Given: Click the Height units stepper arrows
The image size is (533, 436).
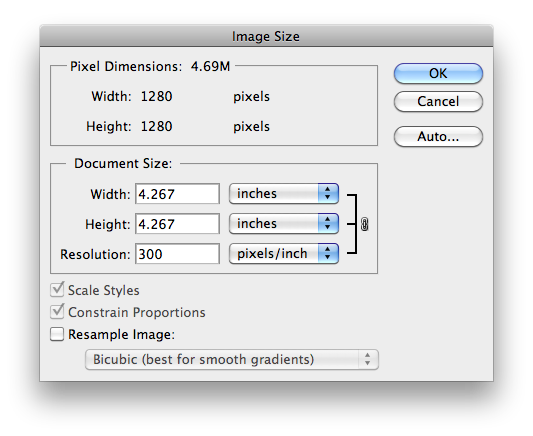Looking at the screenshot, I should 328,224.
